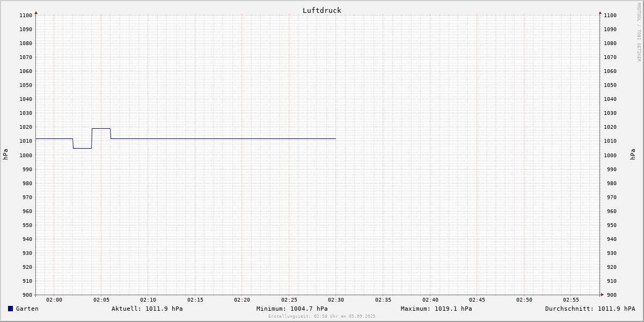644x322 pixels.
Task: Click the red arrow ending the time axis
Action: click(602, 295)
